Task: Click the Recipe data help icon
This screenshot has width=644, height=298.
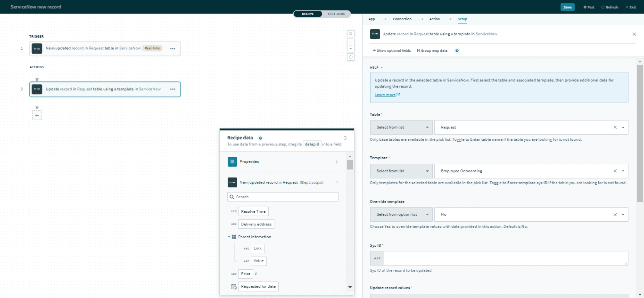Action: [260, 138]
